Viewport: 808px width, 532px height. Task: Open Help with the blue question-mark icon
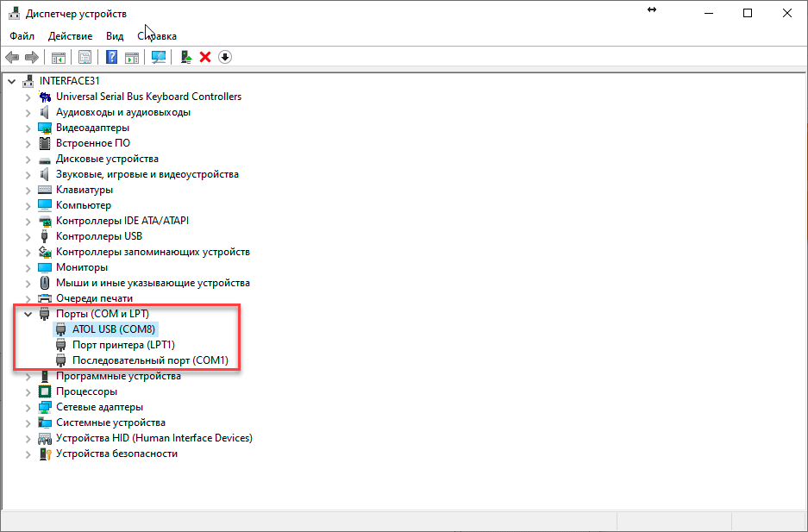point(111,57)
